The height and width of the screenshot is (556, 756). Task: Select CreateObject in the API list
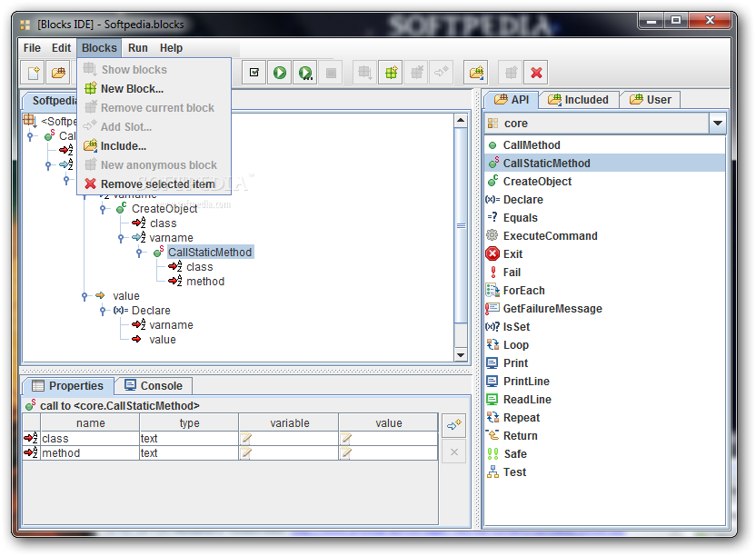coord(604,182)
